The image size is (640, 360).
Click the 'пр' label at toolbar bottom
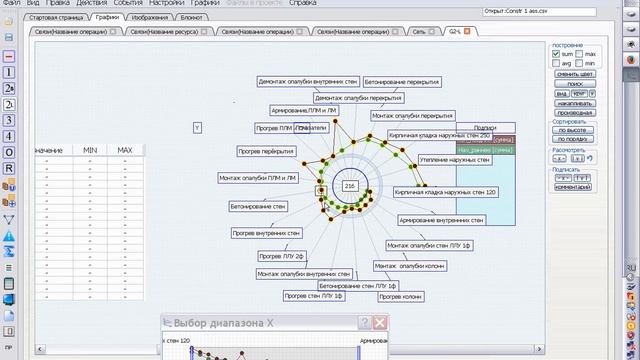(x=8, y=348)
